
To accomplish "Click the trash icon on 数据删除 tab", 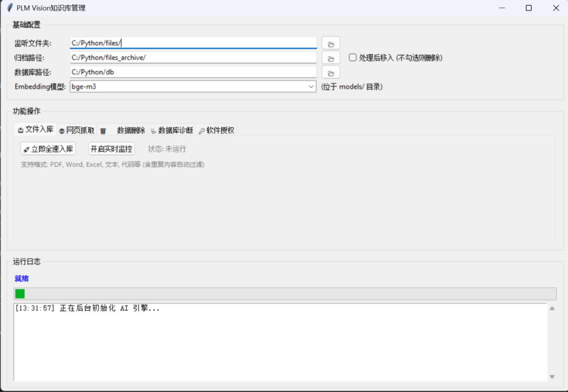I will [x=104, y=131].
